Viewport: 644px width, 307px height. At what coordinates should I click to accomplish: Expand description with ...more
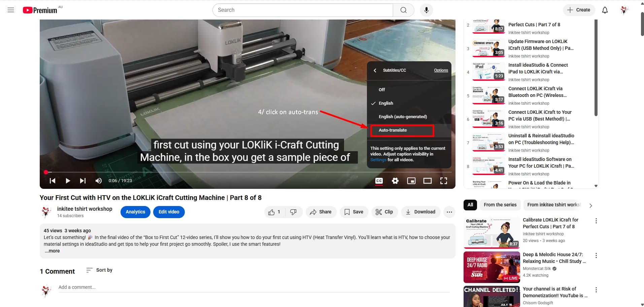(52, 251)
